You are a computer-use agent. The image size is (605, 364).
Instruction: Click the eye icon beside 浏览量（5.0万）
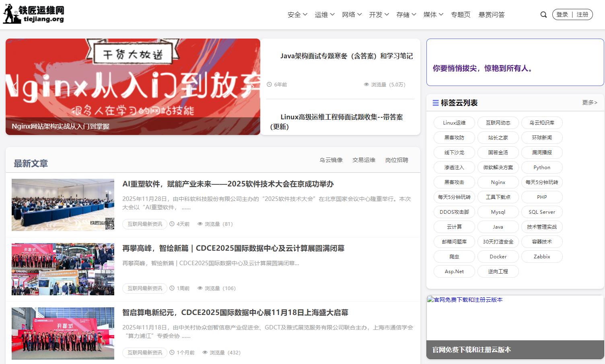tap(366, 84)
